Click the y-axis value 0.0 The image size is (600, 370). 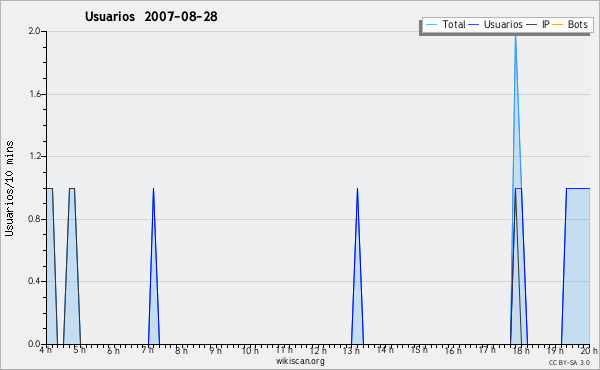point(34,344)
